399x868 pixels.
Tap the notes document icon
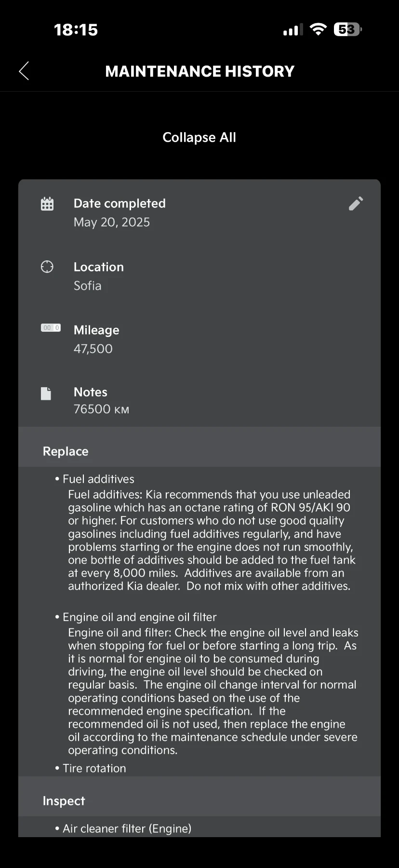(x=46, y=393)
